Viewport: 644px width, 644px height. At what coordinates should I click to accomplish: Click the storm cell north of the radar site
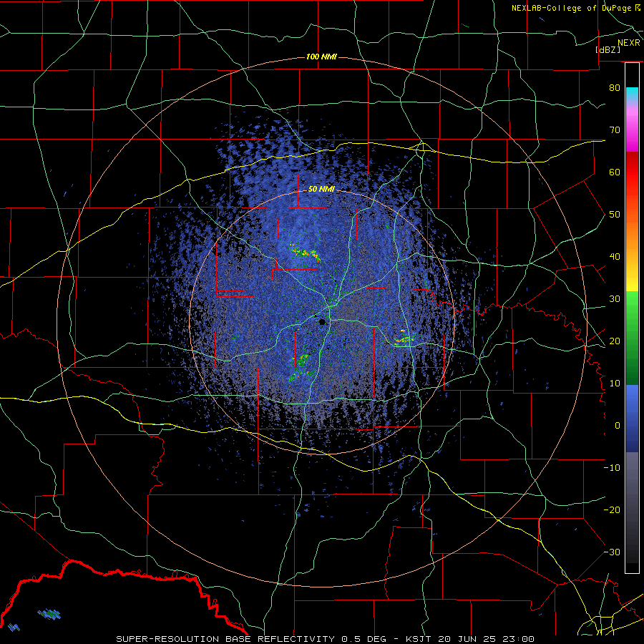(x=305, y=253)
